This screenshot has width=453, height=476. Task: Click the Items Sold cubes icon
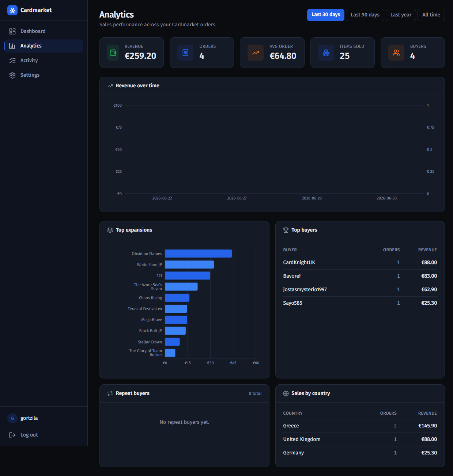tap(326, 53)
